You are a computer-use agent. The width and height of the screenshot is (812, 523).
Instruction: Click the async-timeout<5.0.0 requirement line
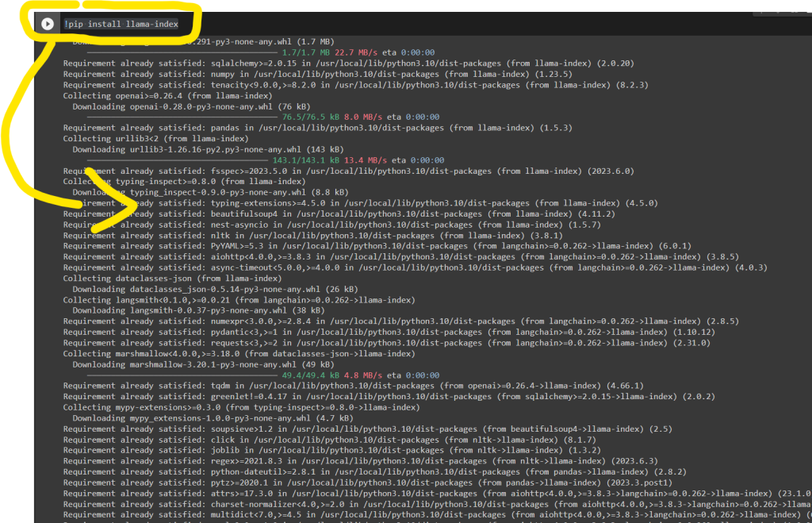[416, 268]
